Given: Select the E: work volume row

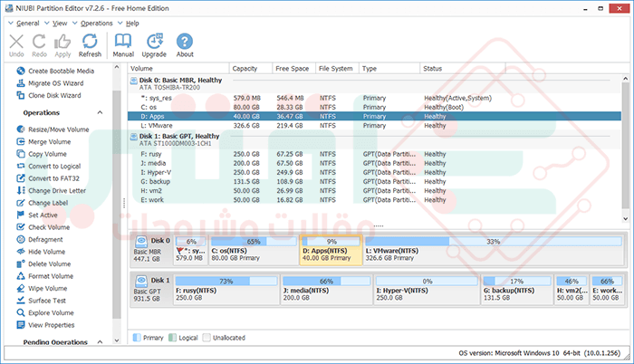Looking at the screenshot, I should [x=374, y=200].
